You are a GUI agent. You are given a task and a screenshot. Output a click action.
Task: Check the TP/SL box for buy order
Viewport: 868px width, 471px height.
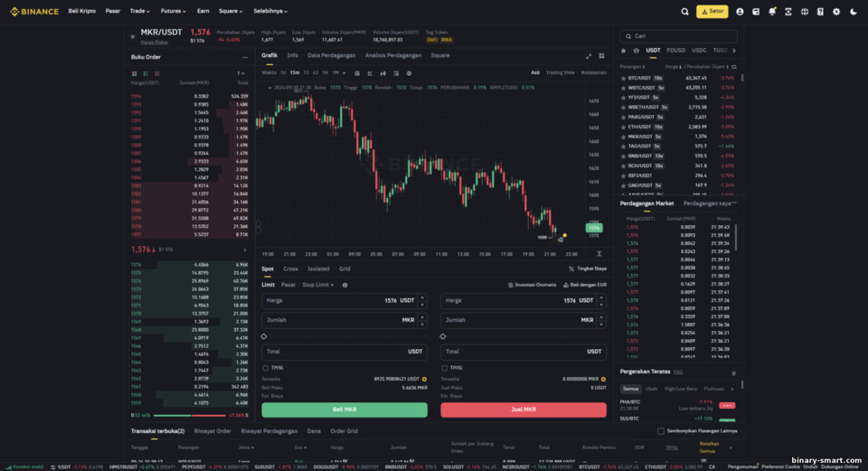tap(266, 368)
